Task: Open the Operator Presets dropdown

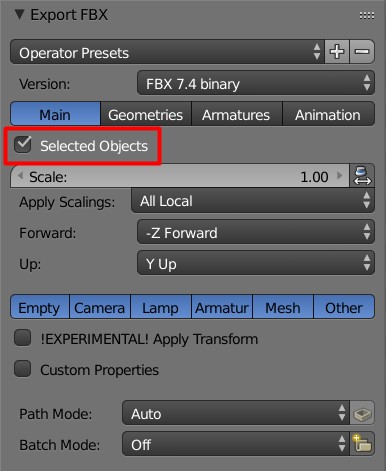Action: pyautogui.click(x=167, y=52)
